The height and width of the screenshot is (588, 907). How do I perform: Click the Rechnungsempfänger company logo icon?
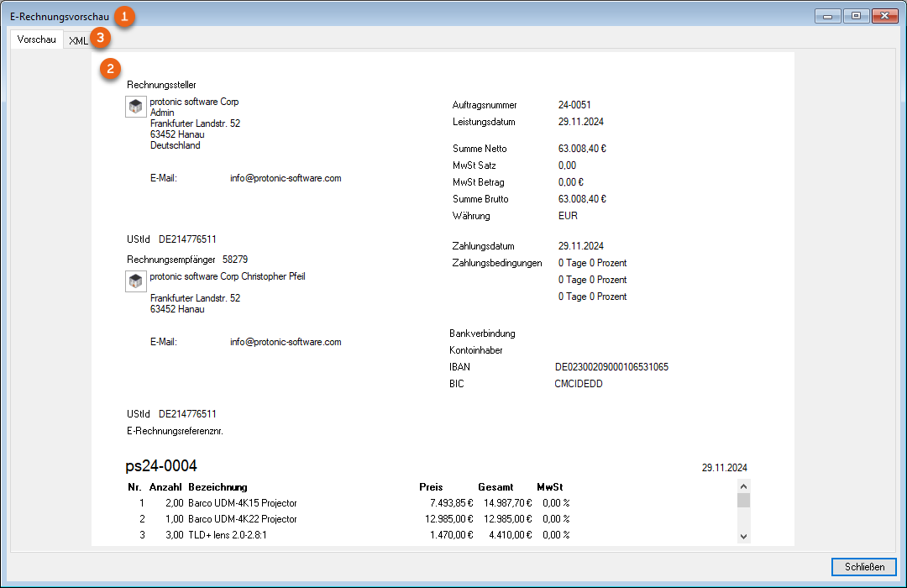click(136, 281)
